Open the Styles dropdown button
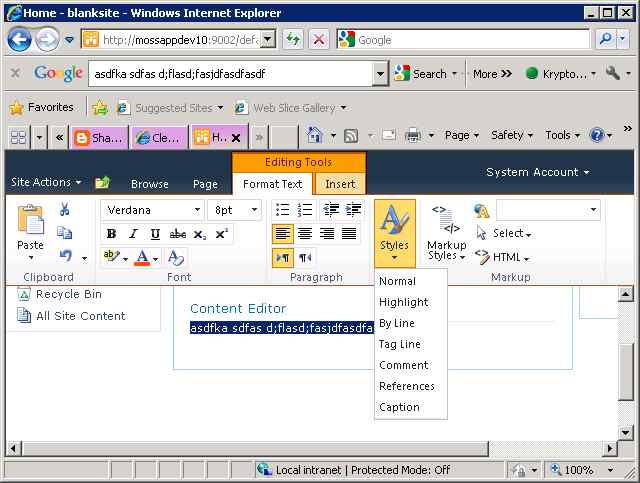Viewport: 640px width, 483px height. point(395,234)
